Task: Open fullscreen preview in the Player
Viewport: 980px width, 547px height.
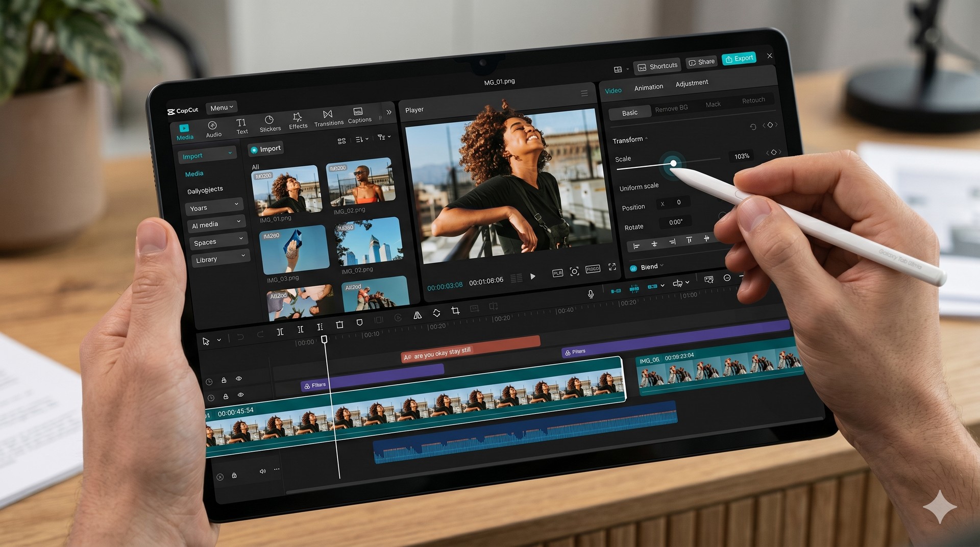Action: 612,267
